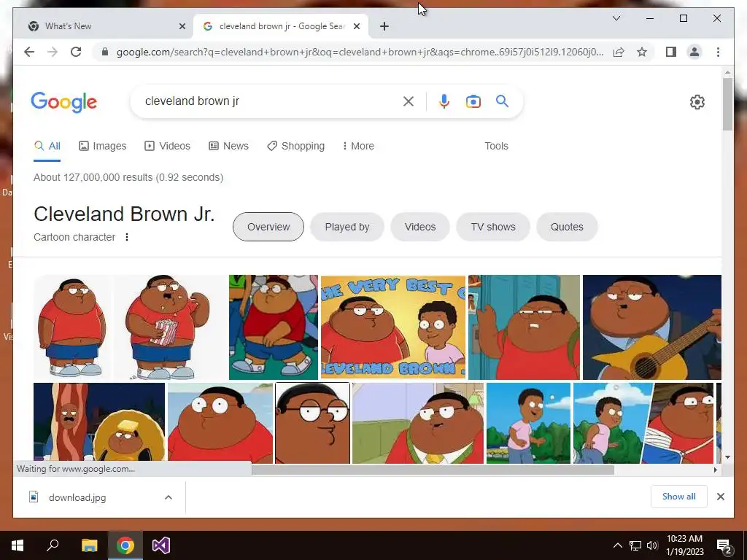Select the All results tab

(x=47, y=146)
